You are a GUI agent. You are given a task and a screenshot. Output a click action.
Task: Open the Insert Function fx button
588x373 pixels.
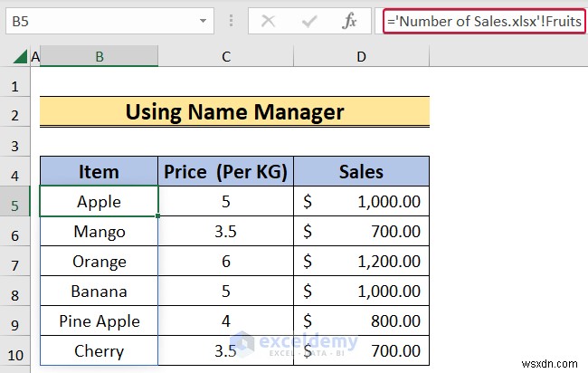(x=349, y=21)
